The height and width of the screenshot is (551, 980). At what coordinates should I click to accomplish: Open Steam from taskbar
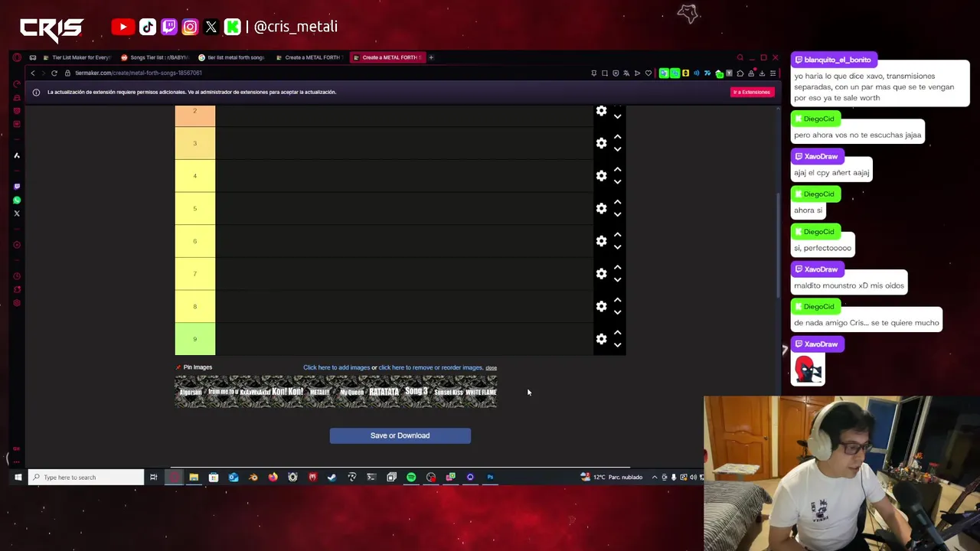pyautogui.click(x=332, y=478)
